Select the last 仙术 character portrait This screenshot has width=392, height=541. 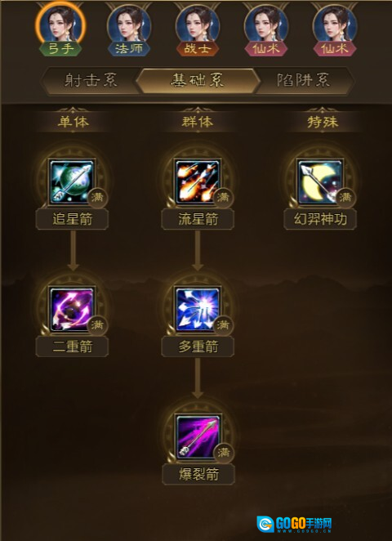335,25
